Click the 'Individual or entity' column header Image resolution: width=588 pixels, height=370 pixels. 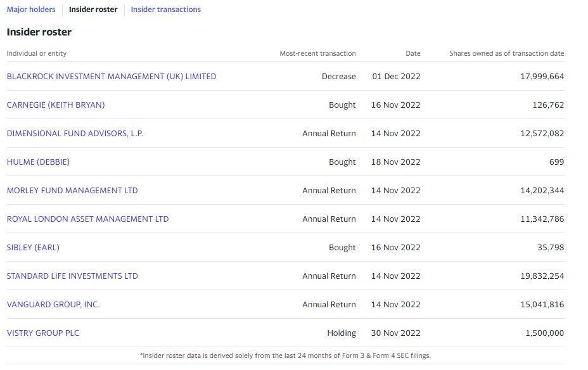[37, 53]
